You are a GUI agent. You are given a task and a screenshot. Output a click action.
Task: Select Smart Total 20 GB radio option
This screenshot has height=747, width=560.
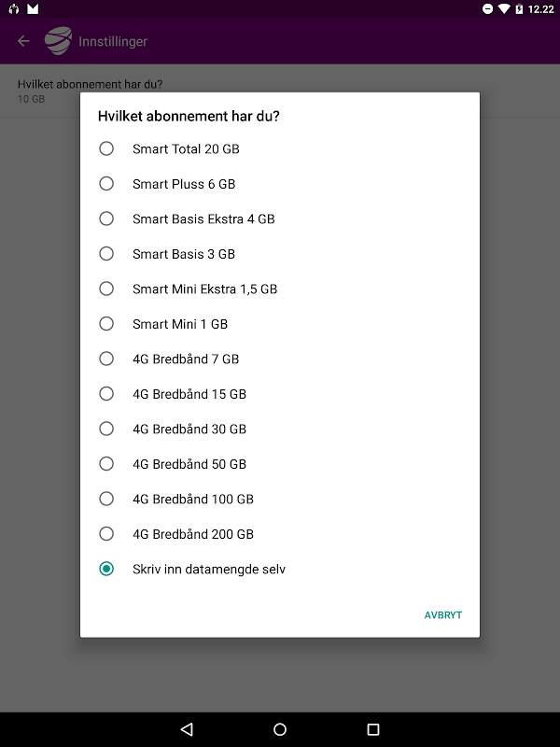pos(106,148)
